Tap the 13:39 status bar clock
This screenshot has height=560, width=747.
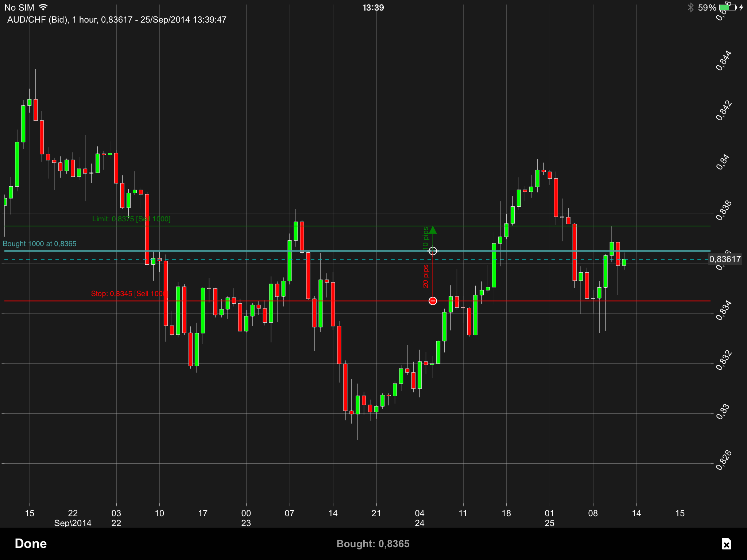pyautogui.click(x=373, y=8)
